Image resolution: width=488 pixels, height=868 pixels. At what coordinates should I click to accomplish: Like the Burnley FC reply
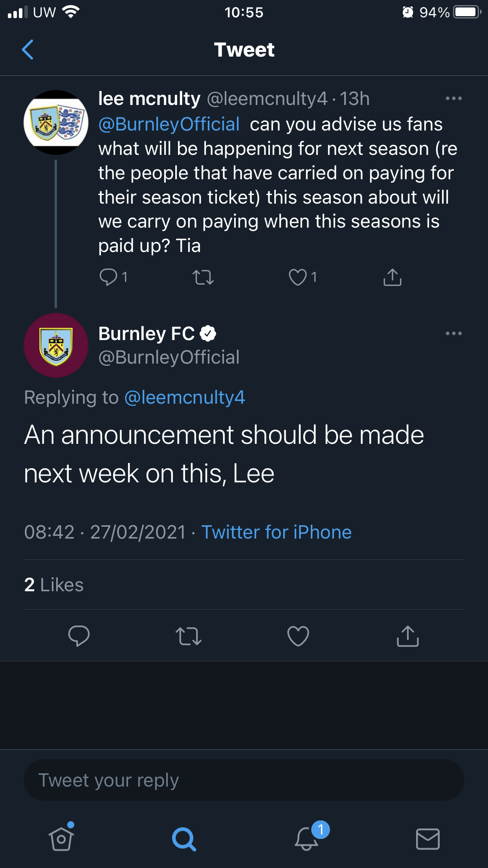point(298,636)
